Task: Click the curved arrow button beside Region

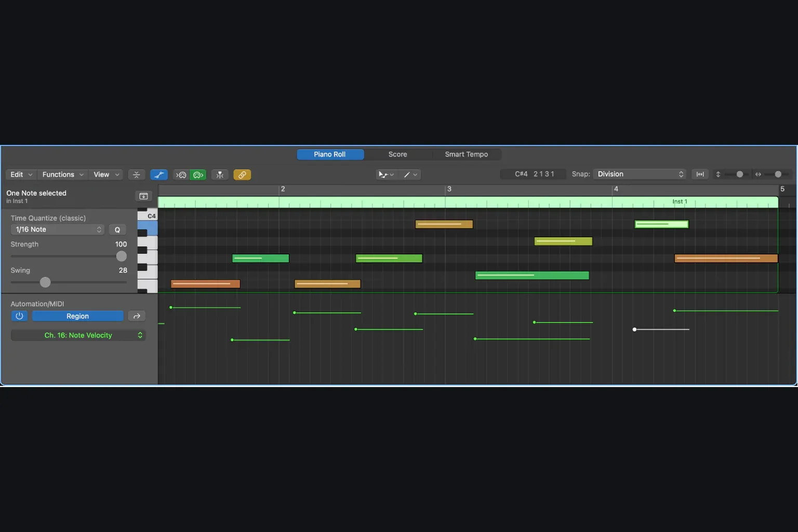Action: click(137, 316)
